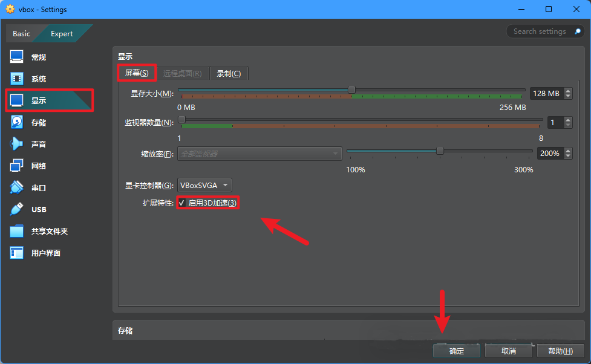Click the 128 MB video memory field

click(546, 94)
